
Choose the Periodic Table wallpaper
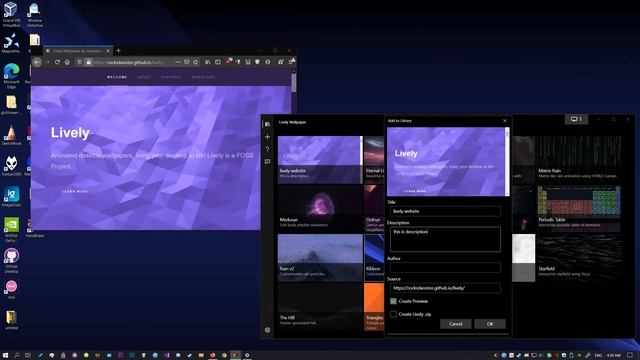579,209
